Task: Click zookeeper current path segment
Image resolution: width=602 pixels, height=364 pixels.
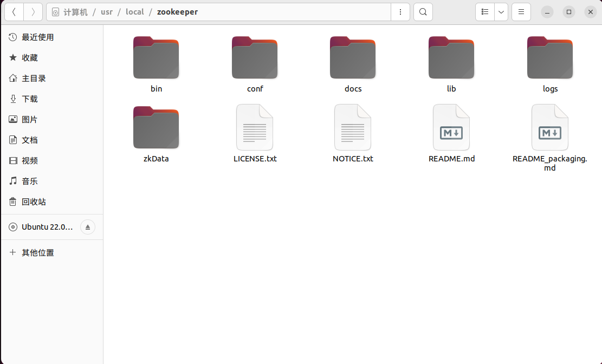Action: pos(177,12)
